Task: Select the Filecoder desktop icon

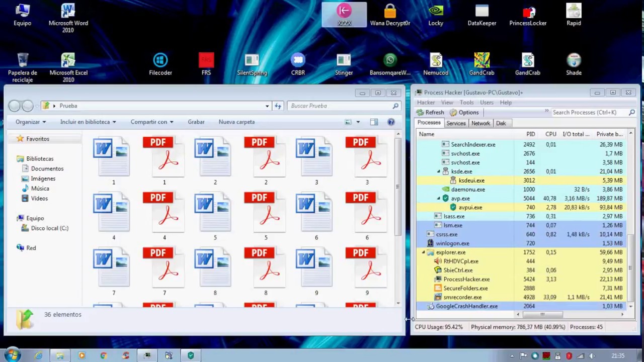Action: (160, 64)
